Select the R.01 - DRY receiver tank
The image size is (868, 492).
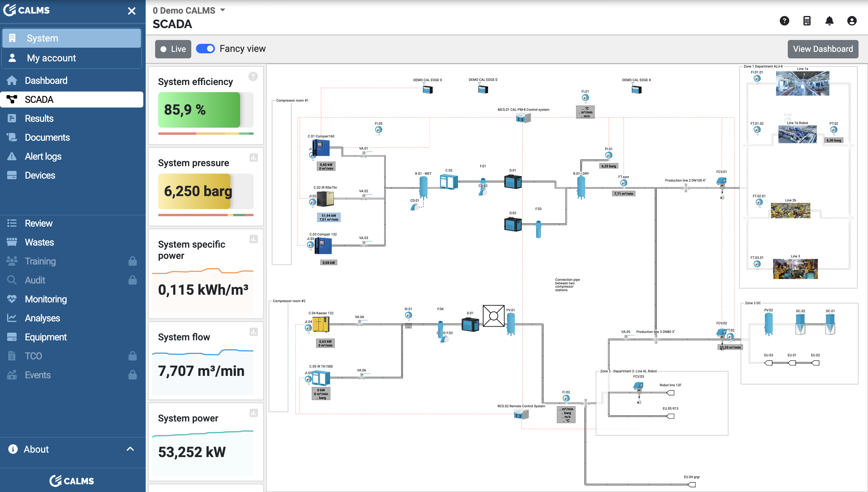(x=581, y=187)
